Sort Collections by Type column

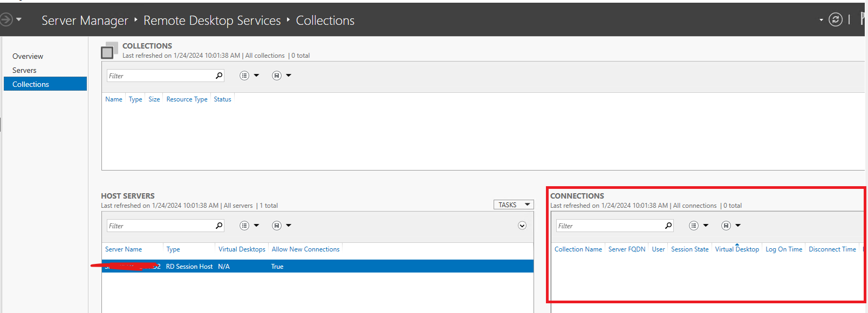coord(135,99)
